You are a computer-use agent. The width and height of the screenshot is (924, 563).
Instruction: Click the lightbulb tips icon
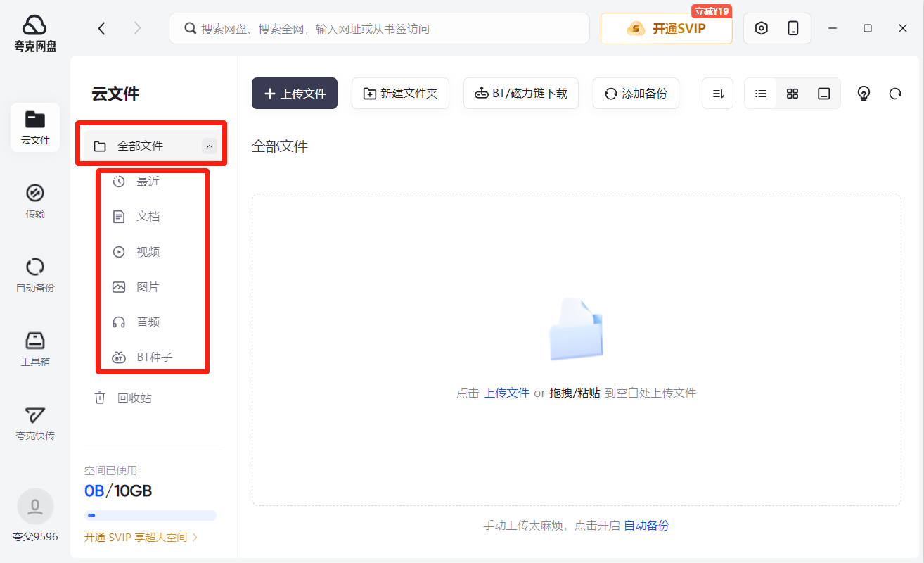click(864, 94)
